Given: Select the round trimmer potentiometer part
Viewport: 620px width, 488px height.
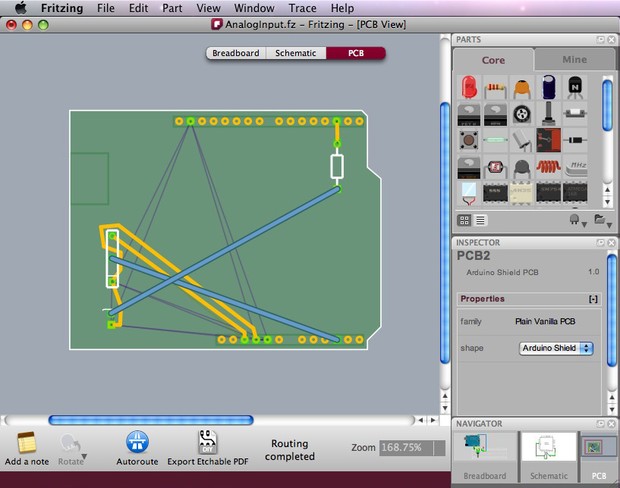Looking at the screenshot, I should (522, 114).
